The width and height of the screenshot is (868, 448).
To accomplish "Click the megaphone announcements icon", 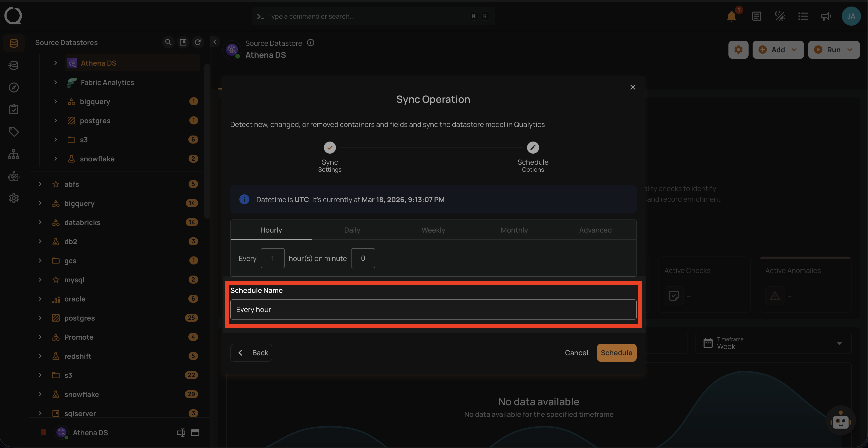I will 826,16.
